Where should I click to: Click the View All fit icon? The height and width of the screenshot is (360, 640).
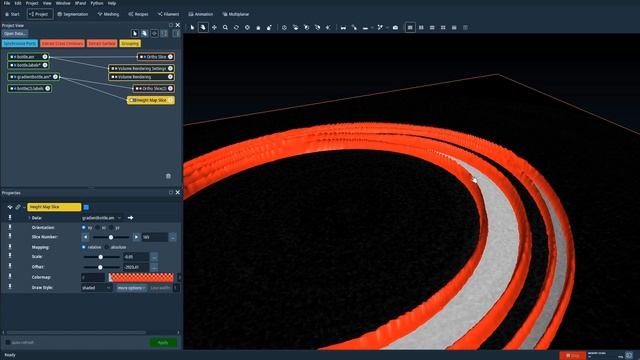pyautogui.click(x=328, y=27)
